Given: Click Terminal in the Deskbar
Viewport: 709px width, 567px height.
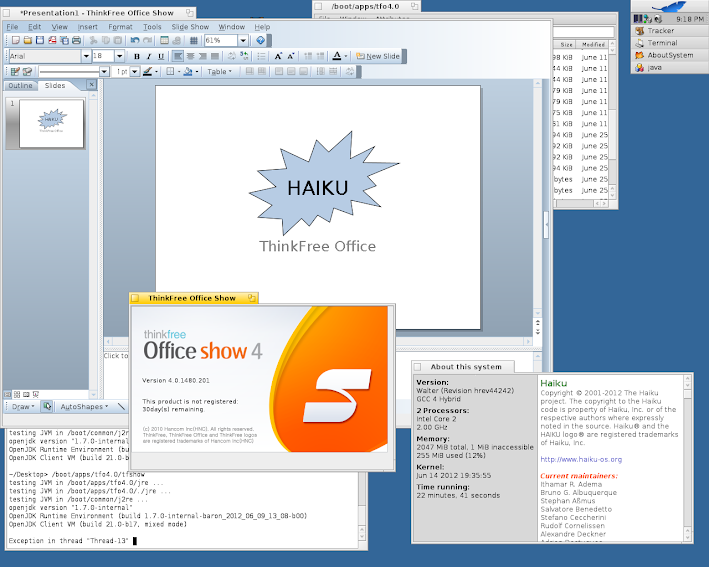Looking at the screenshot, I should 670,43.
